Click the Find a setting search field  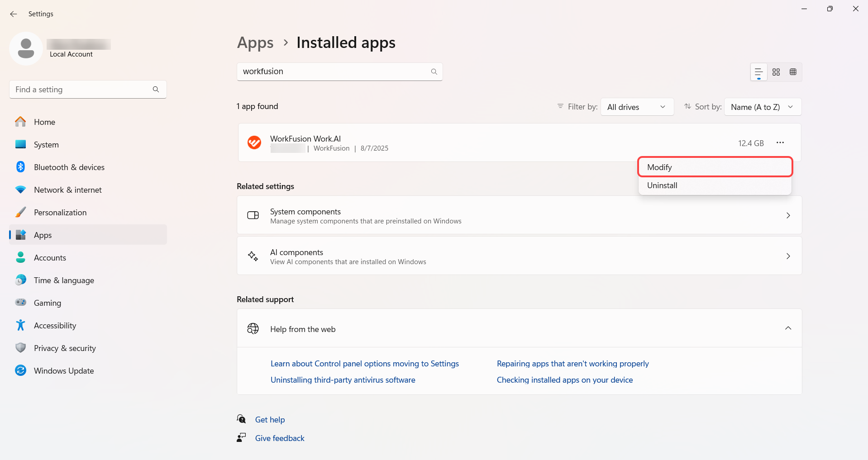pyautogui.click(x=88, y=90)
